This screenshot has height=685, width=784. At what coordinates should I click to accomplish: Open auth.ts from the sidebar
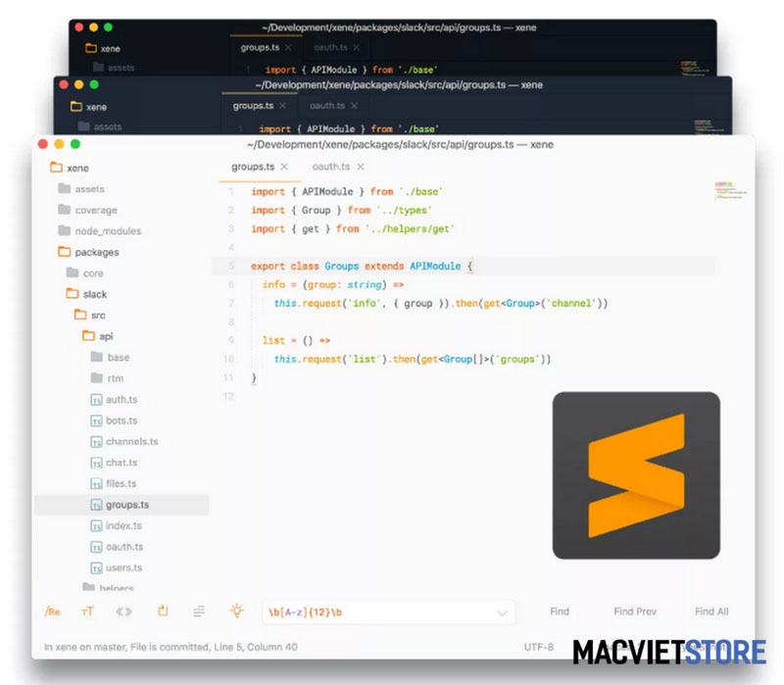[114, 399]
